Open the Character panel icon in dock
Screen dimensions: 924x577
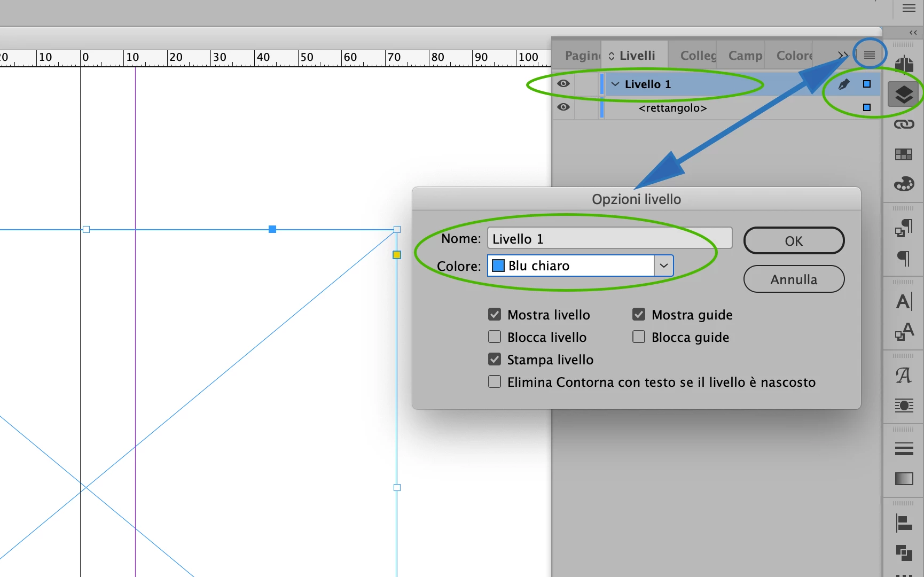click(904, 302)
